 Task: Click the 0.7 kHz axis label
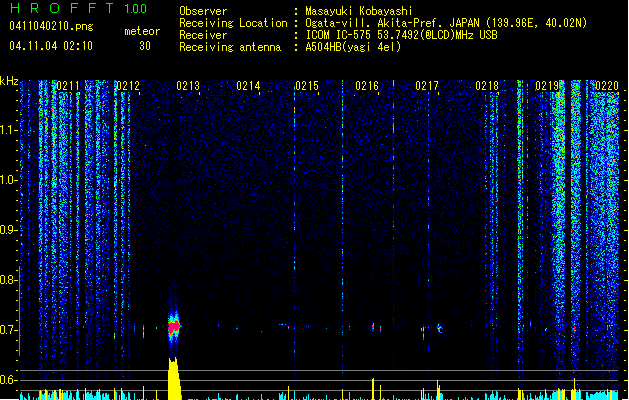point(7,330)
